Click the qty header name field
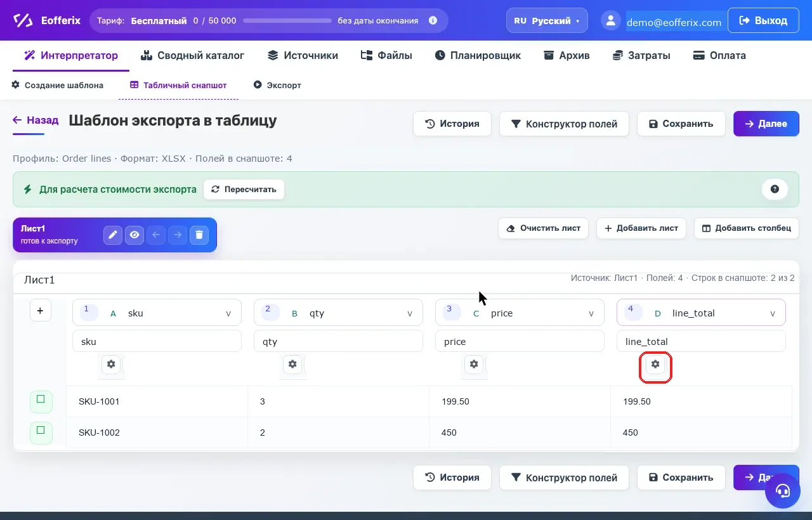The width and height of the screenshot is (812, 520). (x=338, y=341)
